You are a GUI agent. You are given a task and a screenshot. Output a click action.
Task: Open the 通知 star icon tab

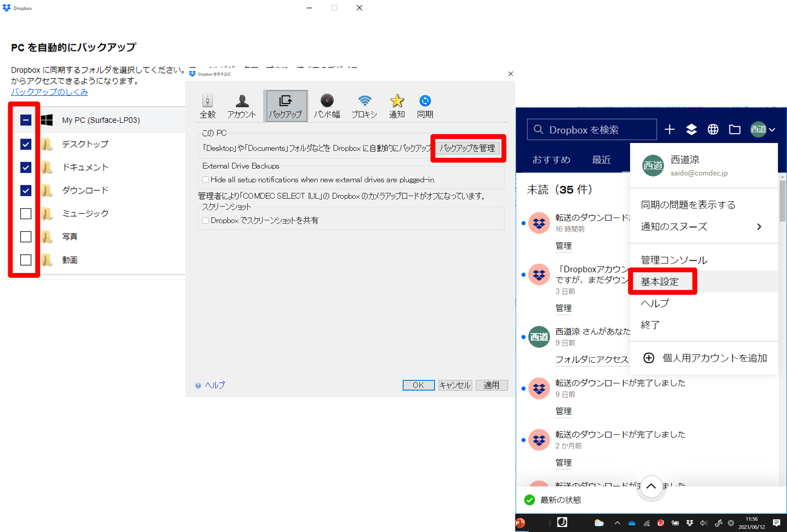pos(397,106)
